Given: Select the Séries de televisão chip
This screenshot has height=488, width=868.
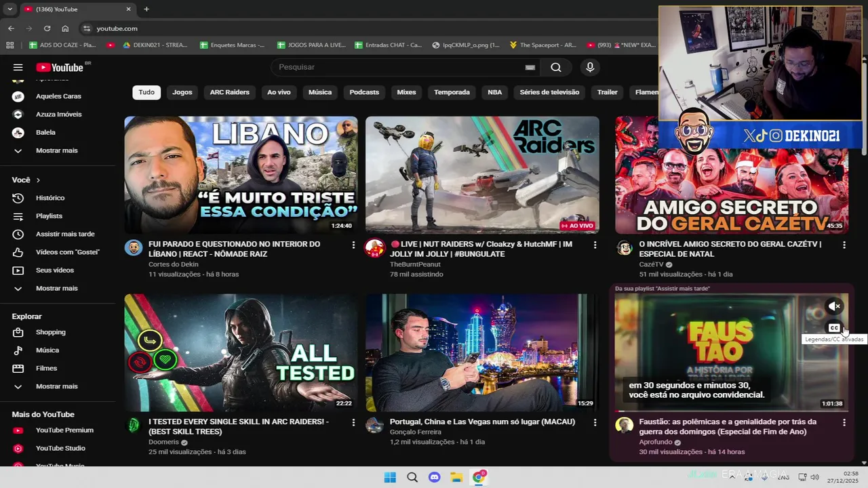Looking at the screenshot, I should click(549, 92).
